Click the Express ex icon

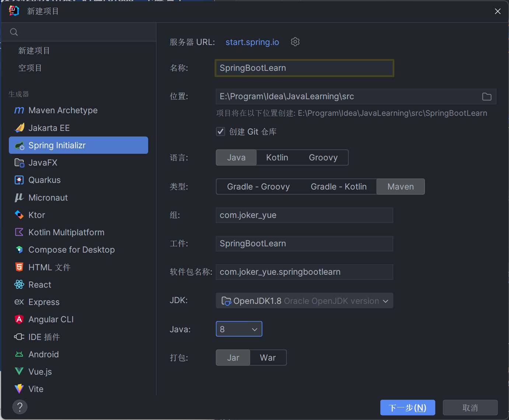tap(19, 302)
